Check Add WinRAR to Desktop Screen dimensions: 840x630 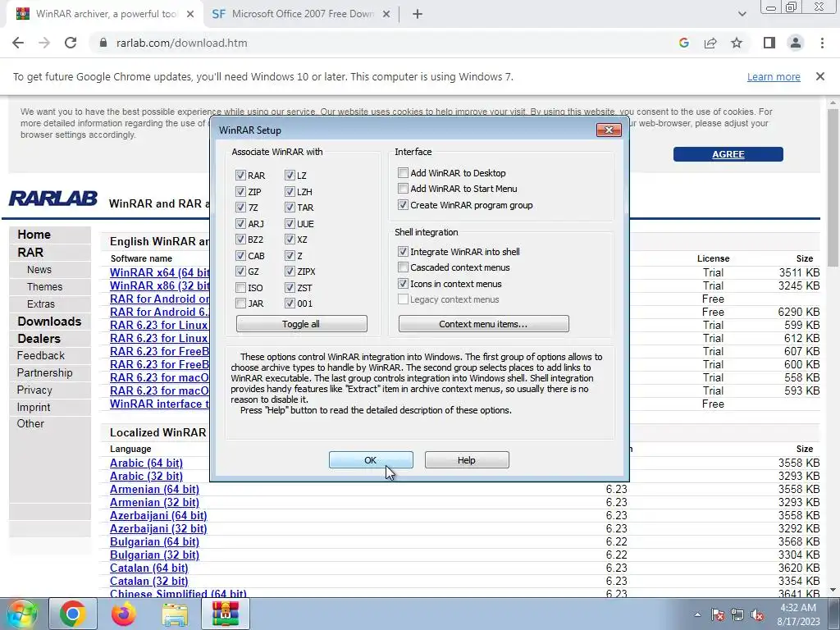(x=403, y=172)
